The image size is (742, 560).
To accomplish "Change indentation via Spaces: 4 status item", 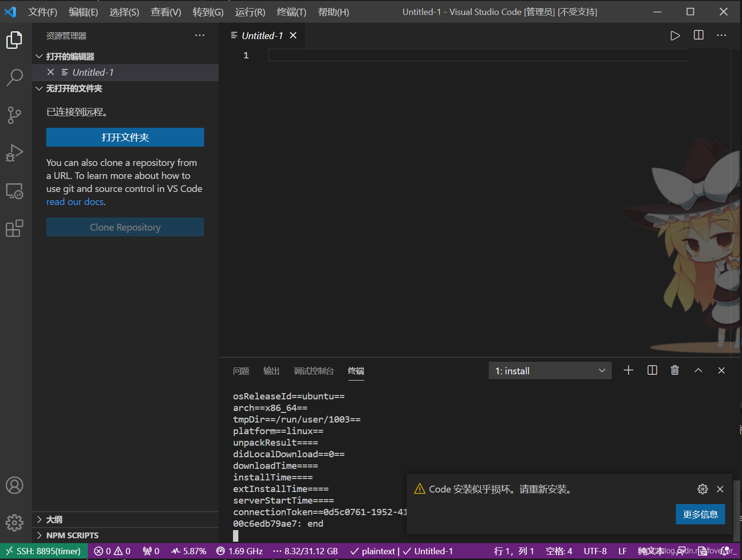I will click(x=559, y=551).
